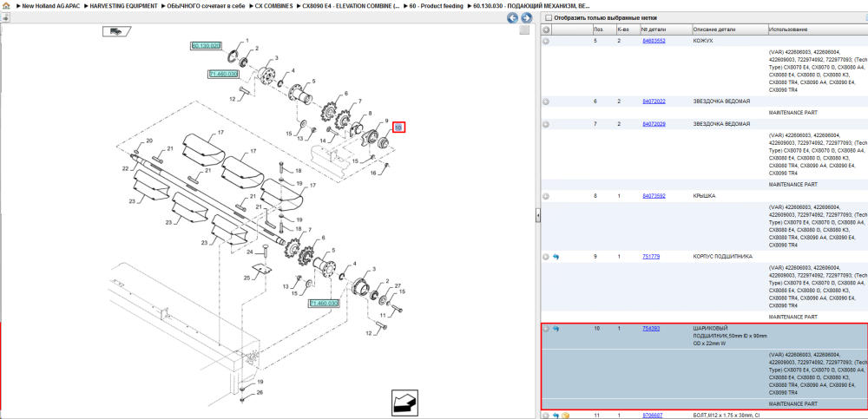Open part number link 751779
The height and width of the screenshot is (419, 868).
coord(650,257)
